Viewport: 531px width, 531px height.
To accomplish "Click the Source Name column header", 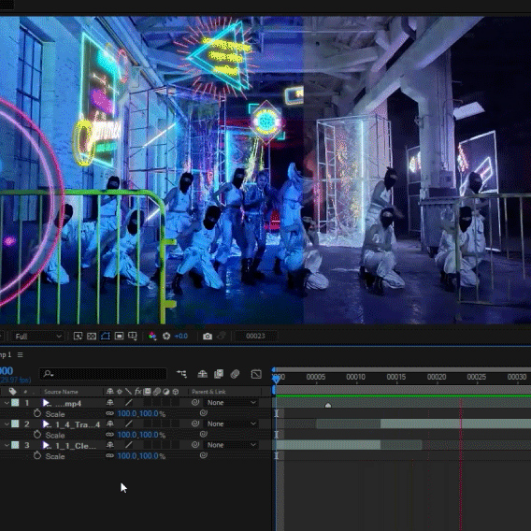I will 61,392.
